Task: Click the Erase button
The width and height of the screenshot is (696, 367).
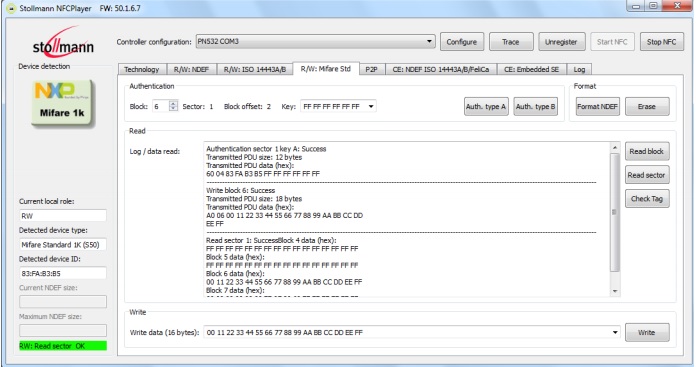Action: (x=647, y=107)
